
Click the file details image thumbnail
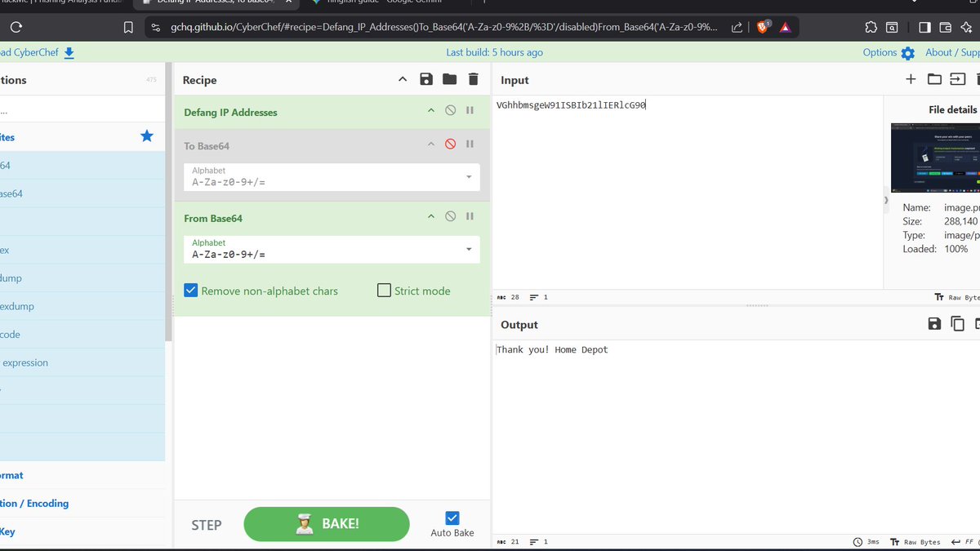pyautogui.click(x=935, y=157)
